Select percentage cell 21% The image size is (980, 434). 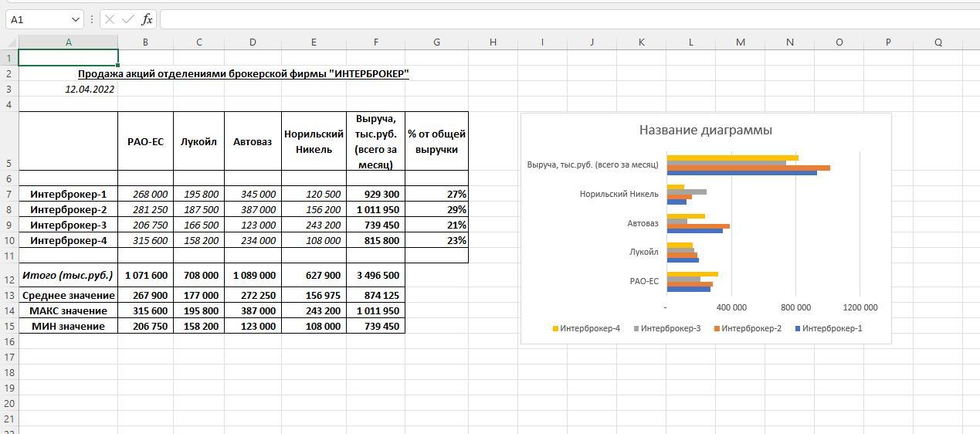pyautogui.click(x=436, y=225)
